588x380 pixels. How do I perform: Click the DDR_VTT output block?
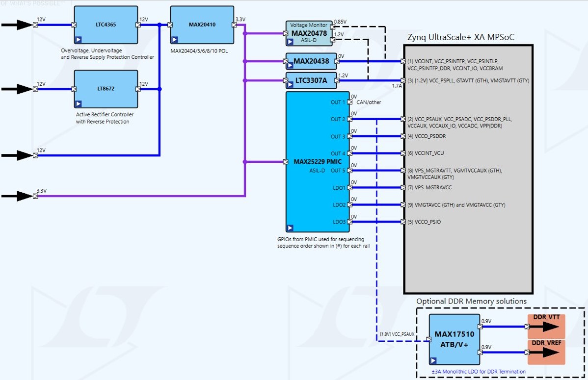(x=546, y=327)
